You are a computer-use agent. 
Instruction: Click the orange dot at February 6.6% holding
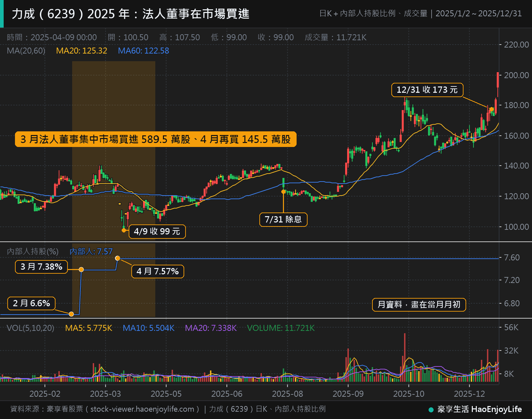(71, 314)
